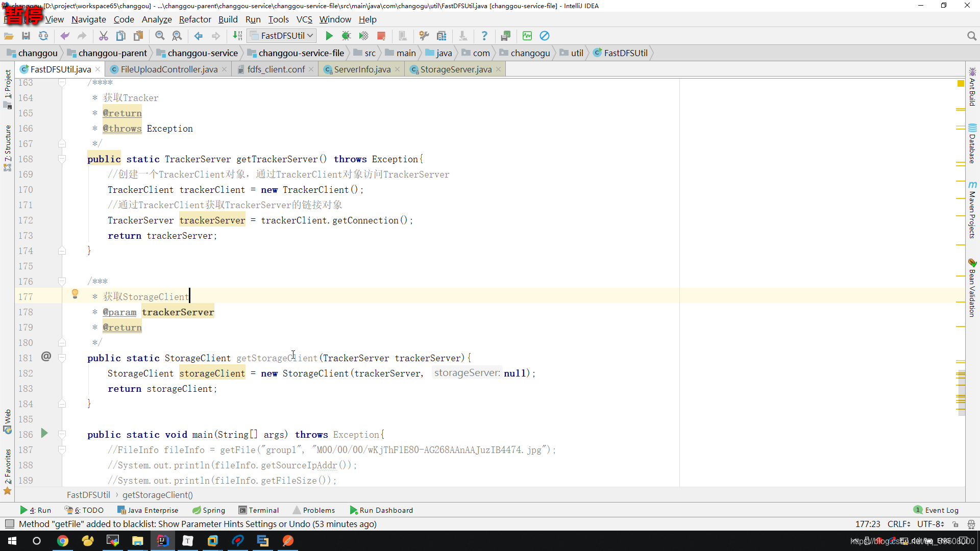Open Project Structure toolbar icon

pyautogui.click(x=442, y=36)
